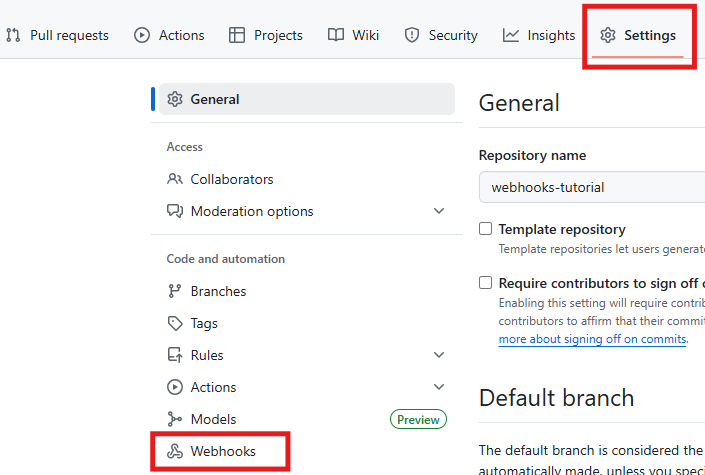Click the General page heading
The image size is (705, 475).
tap(519, 103)
